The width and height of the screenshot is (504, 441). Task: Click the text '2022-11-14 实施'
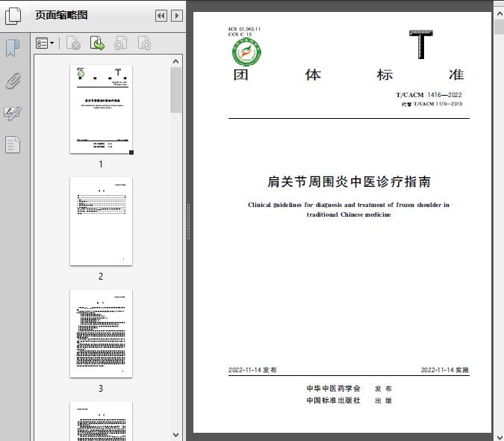coord(445,370)
